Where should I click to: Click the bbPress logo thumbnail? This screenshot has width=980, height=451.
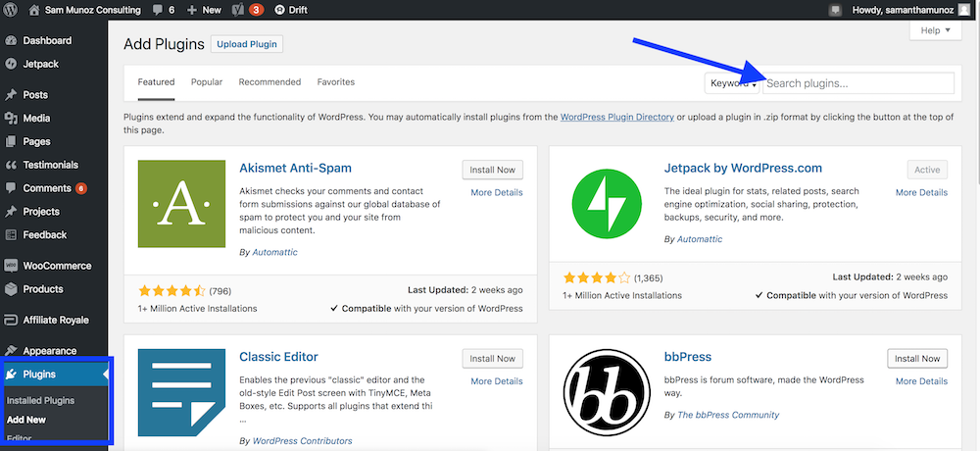click(603, 391)
